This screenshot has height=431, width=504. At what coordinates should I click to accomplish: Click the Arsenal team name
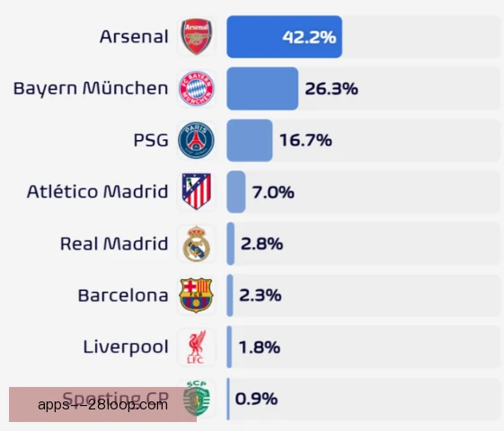coord(134,36)
